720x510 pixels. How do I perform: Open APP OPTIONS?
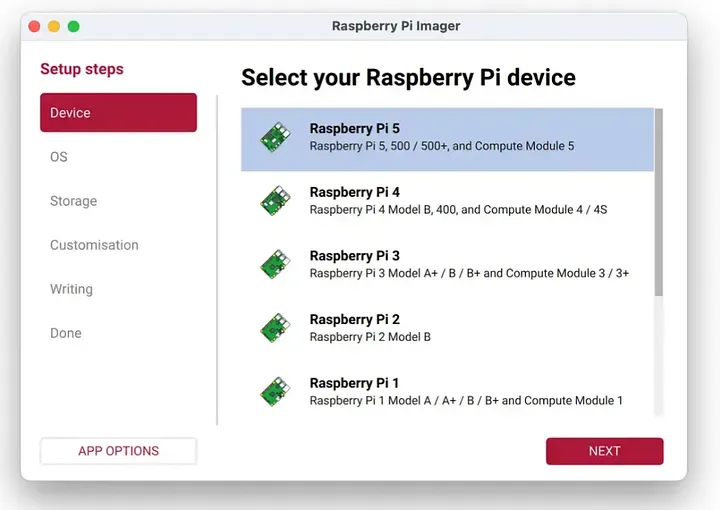pos(118,451)
